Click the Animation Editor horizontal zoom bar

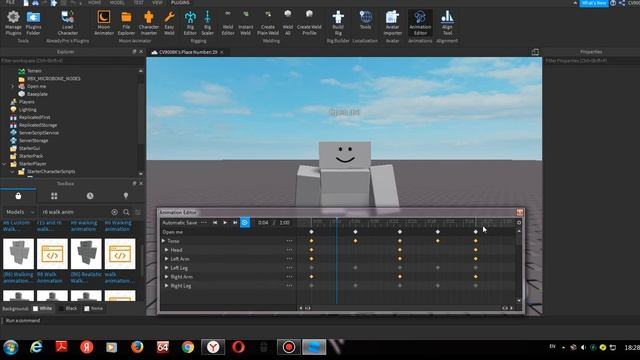click(x=406, y=308)
